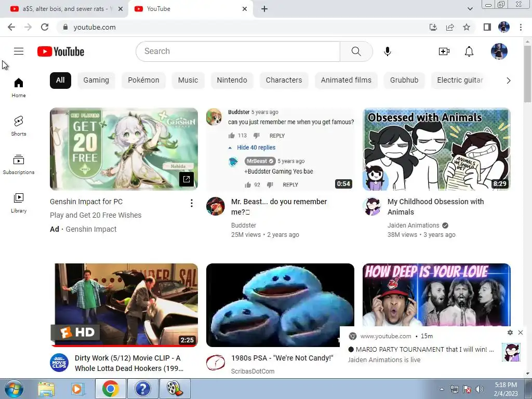532x399 pixels.
Task: Click ScribasDotCom channel avatar
Action: point(216,363)
